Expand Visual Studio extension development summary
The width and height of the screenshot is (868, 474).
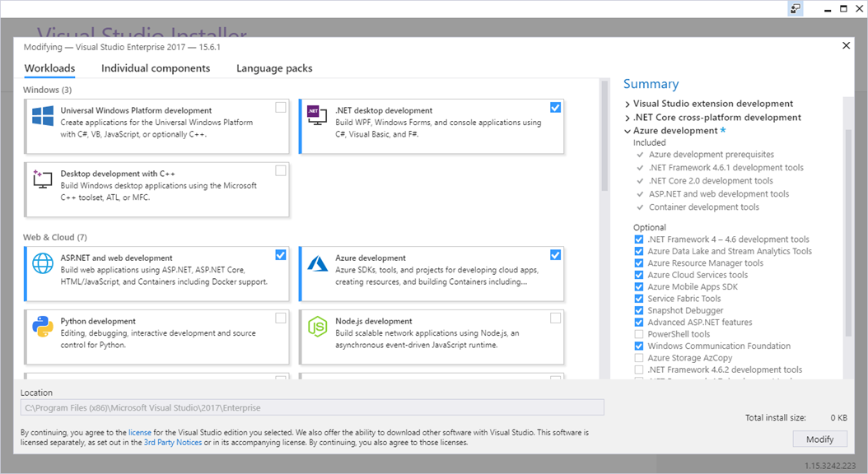pyautogui.click(x=628, y=104)
